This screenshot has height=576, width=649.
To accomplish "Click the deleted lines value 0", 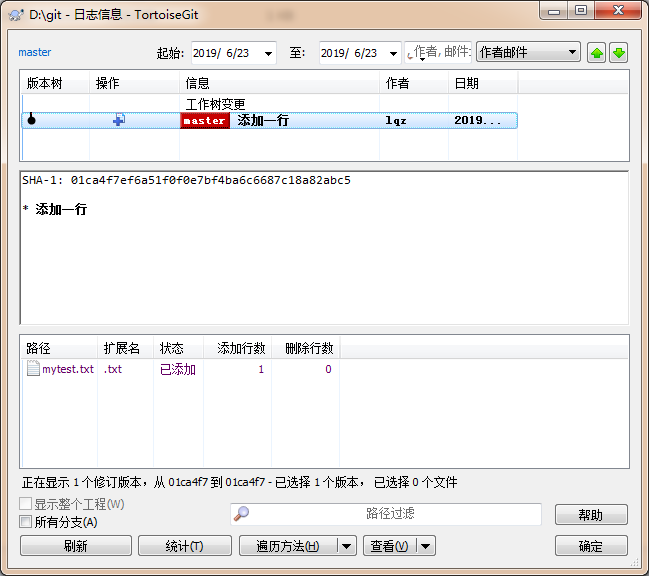I will (328, 369).
